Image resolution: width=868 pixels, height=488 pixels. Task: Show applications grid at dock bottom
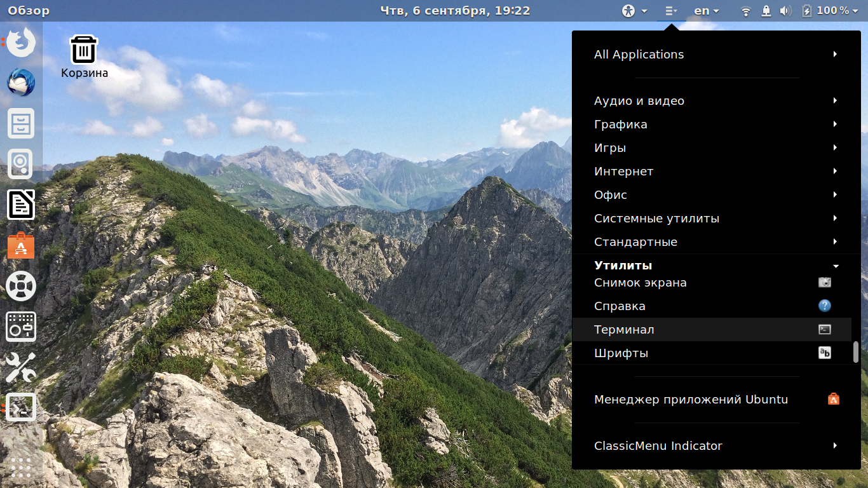(x=21, y=468)
